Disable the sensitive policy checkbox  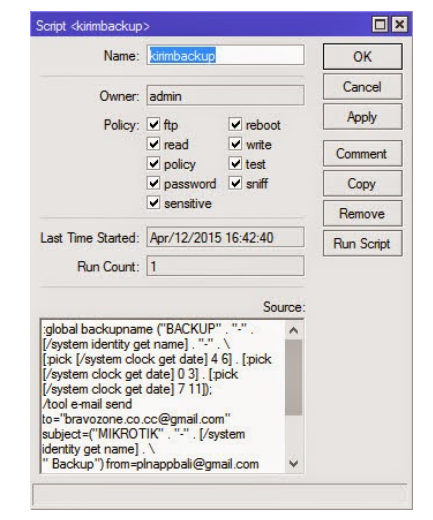pyautogui.click(x=154, y=203)
